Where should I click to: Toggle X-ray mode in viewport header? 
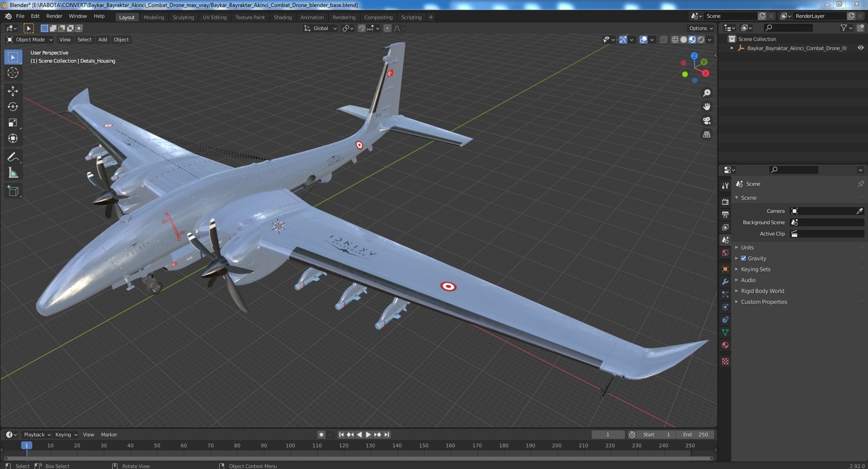point(663,40)
